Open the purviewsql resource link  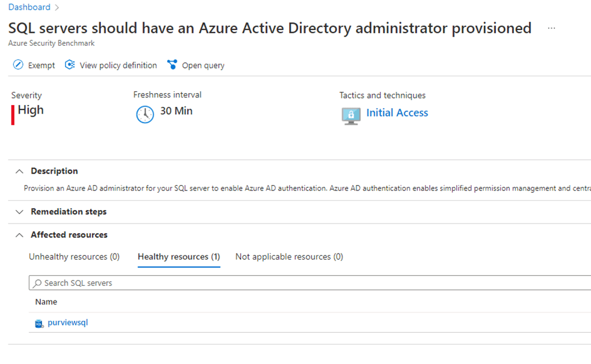pos(68,323)
